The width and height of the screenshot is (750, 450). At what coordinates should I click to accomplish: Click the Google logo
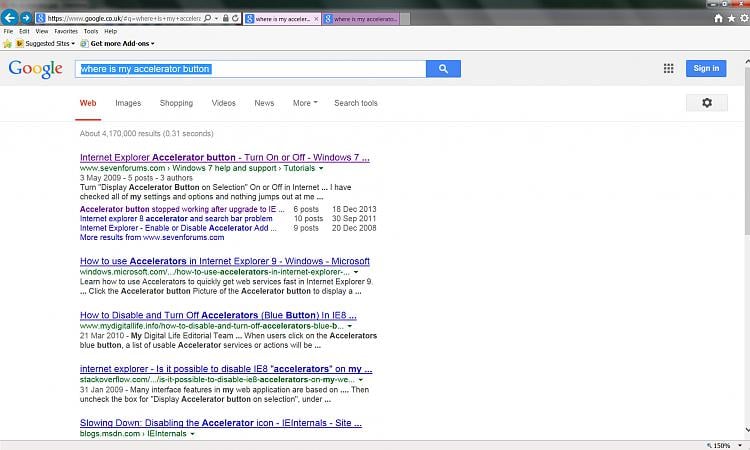(35, 69)
